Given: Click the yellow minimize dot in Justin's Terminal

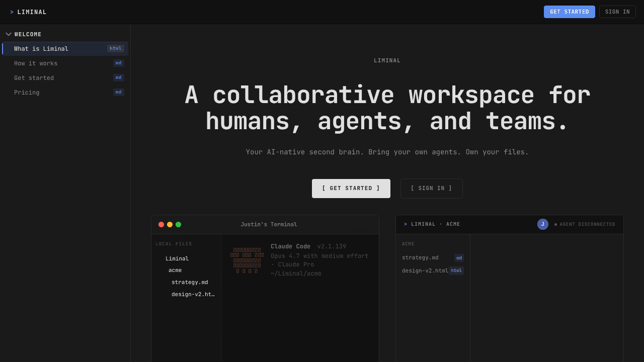Looking at the screenshot, I should [x=170, y=225].
